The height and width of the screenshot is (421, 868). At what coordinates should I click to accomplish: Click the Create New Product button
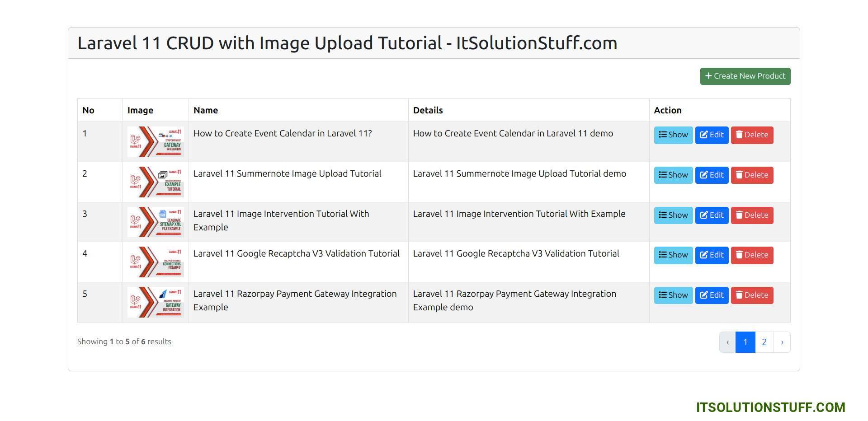(x=745, y=76)
